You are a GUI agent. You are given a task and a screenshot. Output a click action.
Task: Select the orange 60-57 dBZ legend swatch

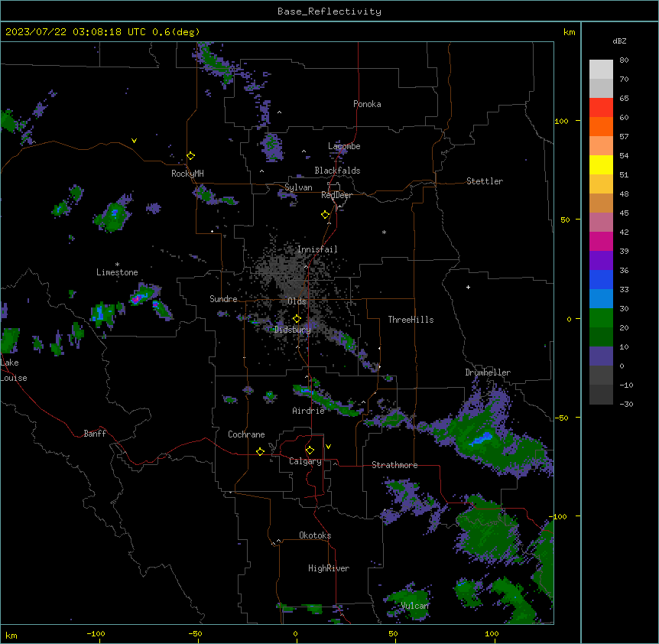601,126
